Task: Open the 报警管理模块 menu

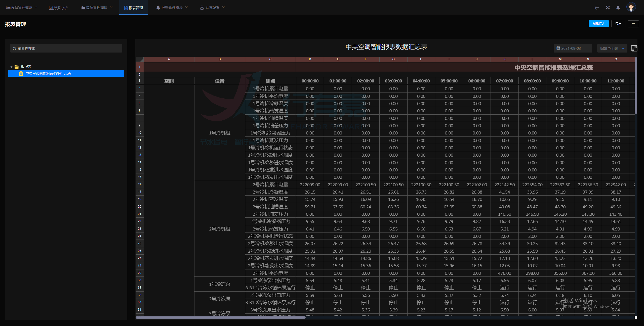Action: (x=172, y=8)
